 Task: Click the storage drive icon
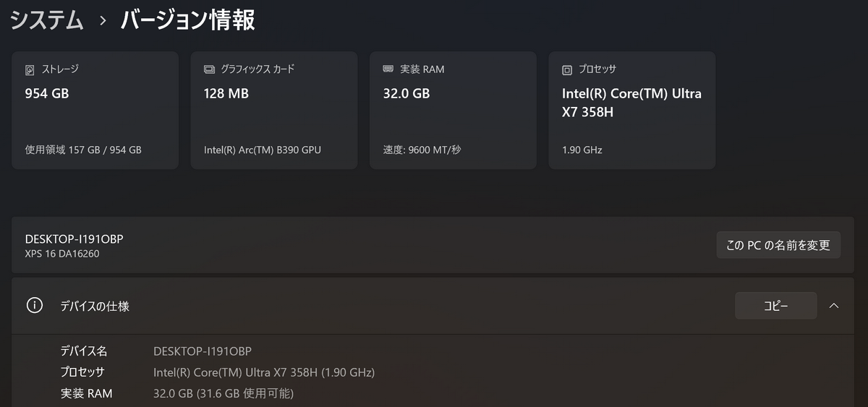(x=30, y=70)
